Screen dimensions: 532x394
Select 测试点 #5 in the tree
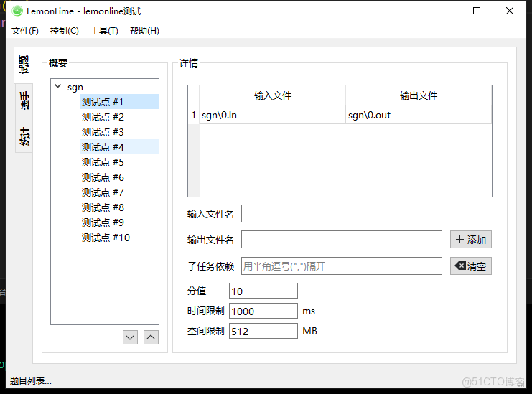click(119, 162)
